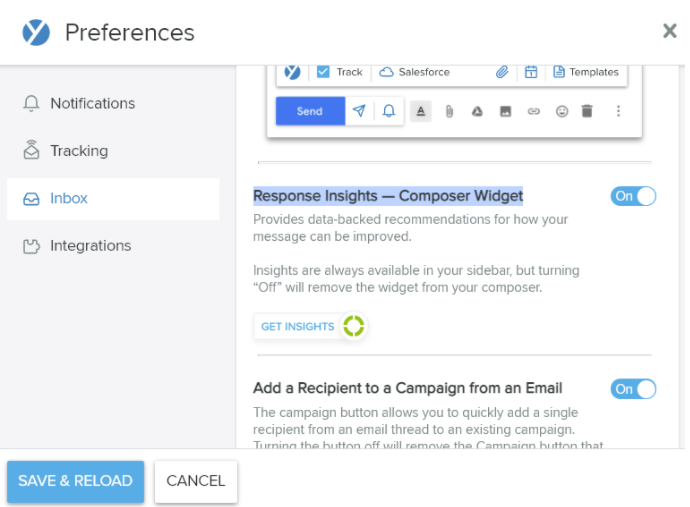Open the three-dot more options menu

618,111
